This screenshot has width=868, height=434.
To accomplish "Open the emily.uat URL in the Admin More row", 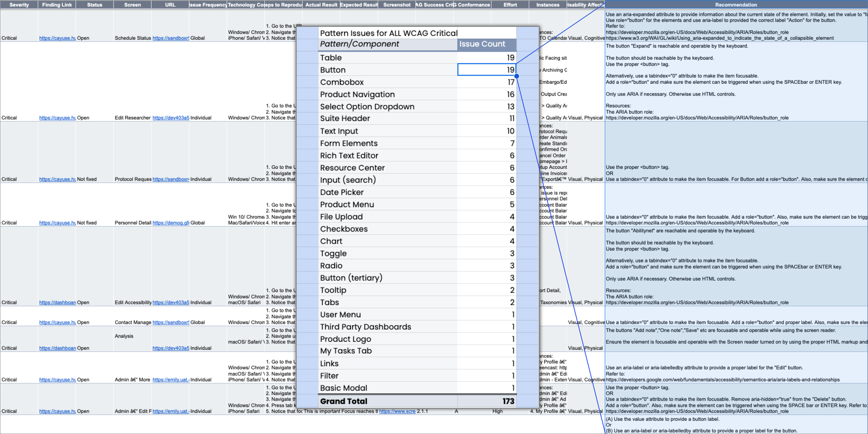I will click(171, 380).
